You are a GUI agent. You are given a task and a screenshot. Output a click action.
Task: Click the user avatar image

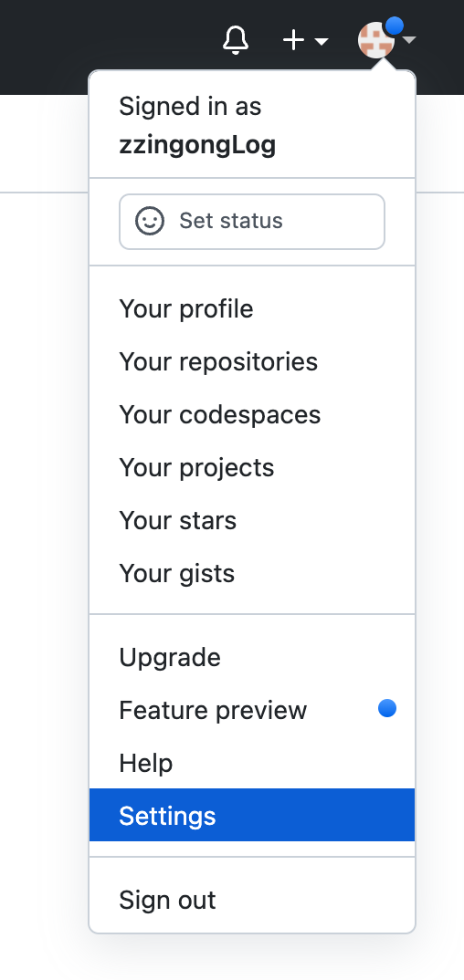point(375,41)
